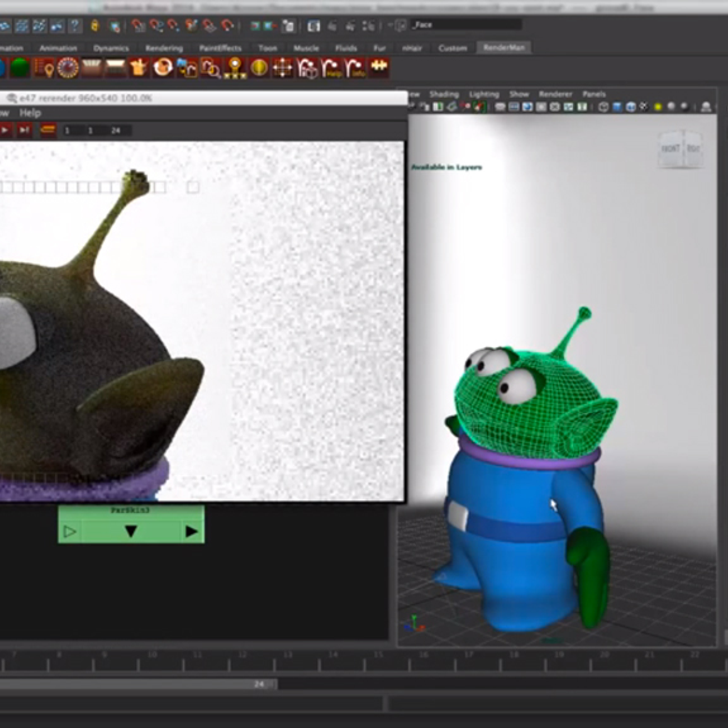Toggle the viewport wireframe cube icon

pyautogui.click(x=603, y=107)
